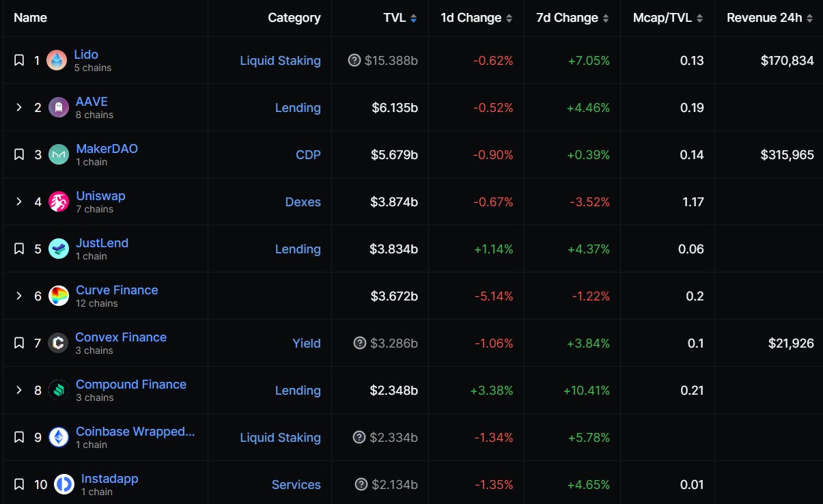Select the $3.874b TVL value
Screen dimensions: 823x504
(x=394, y=201)
